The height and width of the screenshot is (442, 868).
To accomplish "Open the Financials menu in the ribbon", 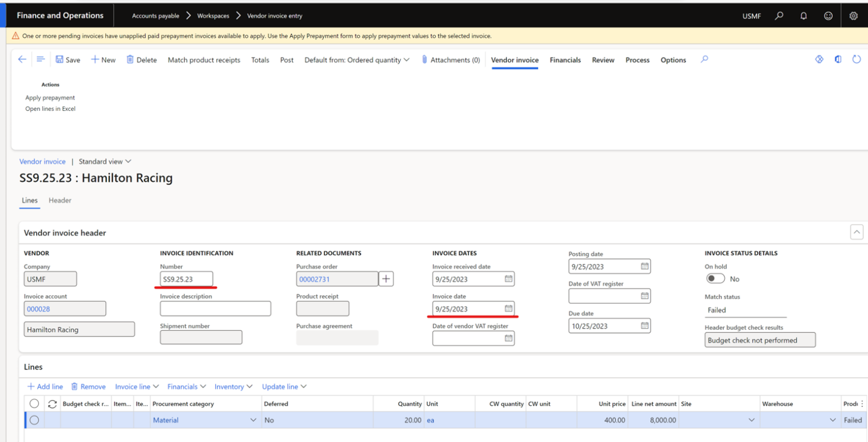I will (x=565, y=59).
